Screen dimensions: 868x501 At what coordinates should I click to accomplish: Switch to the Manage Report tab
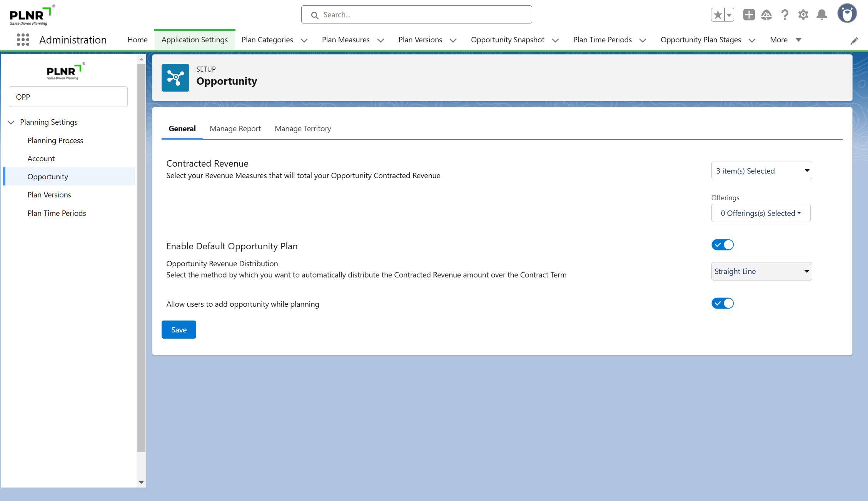(235, 129)
